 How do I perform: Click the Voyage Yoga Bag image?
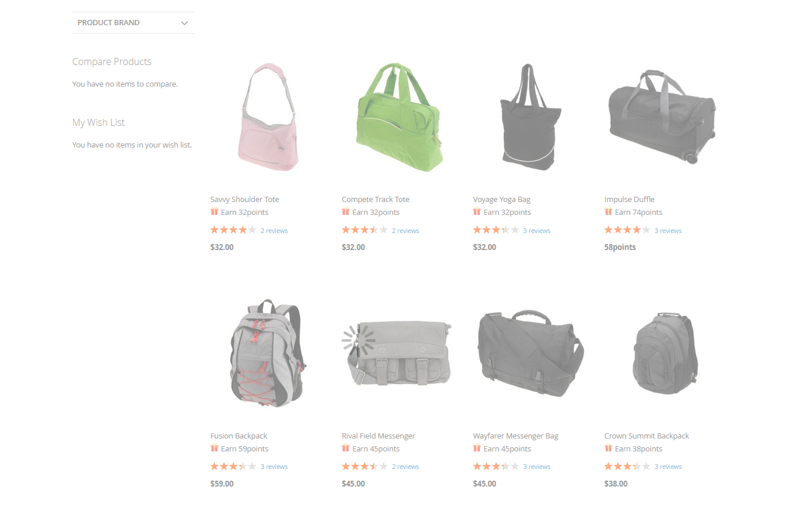531,117
